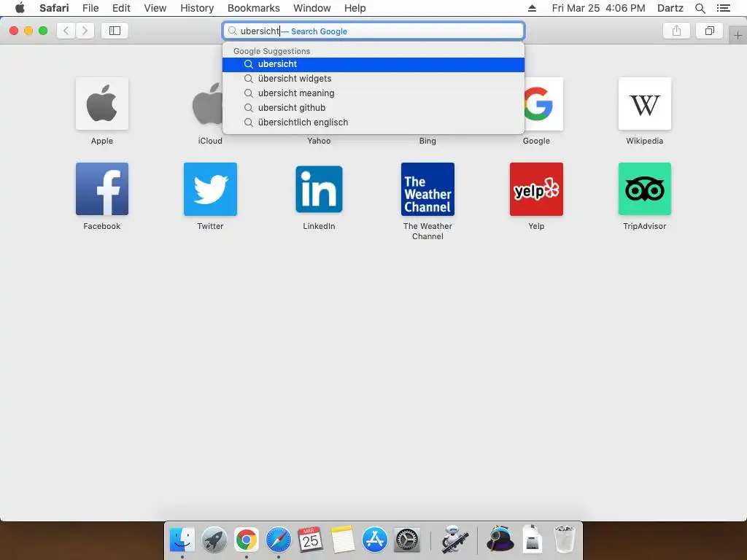
Task: Open the Safari menu
Action: click(54, 8)
